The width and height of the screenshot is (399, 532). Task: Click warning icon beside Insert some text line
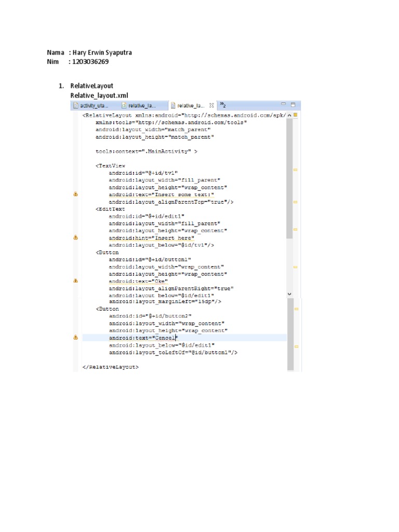click(x=76, y=194)
